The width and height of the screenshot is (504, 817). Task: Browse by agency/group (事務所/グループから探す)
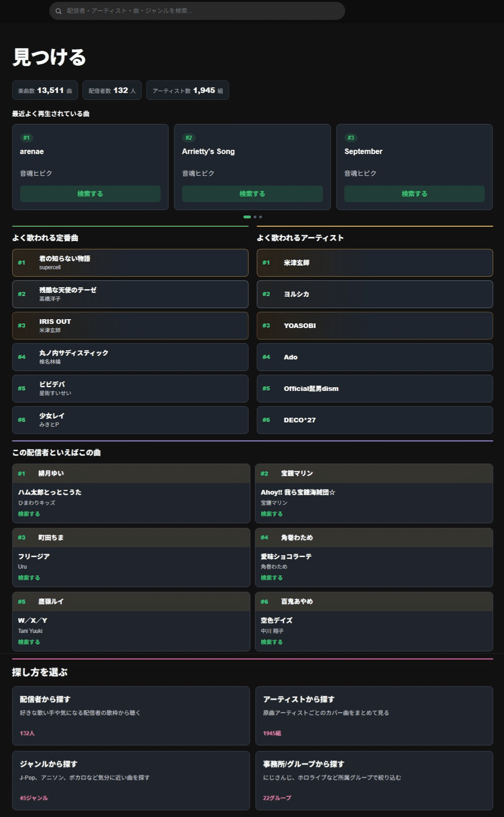tap(374, 780)
